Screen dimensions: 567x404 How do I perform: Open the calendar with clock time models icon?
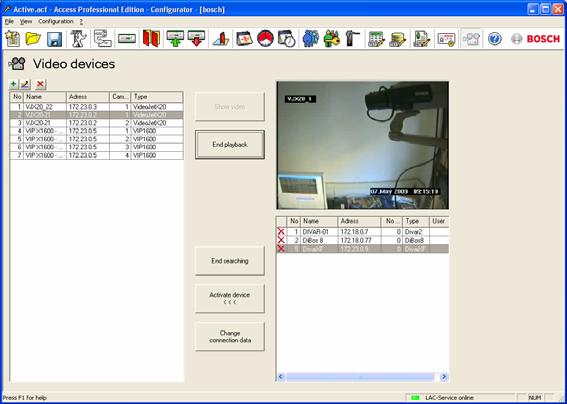[x=286, y=38]
